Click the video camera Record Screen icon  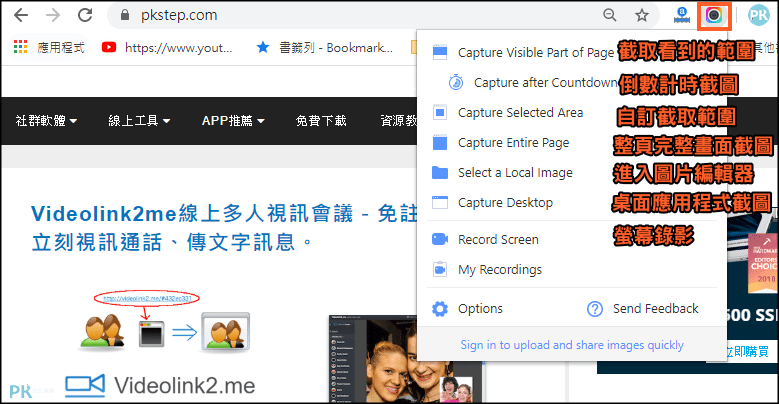point(440,240)
